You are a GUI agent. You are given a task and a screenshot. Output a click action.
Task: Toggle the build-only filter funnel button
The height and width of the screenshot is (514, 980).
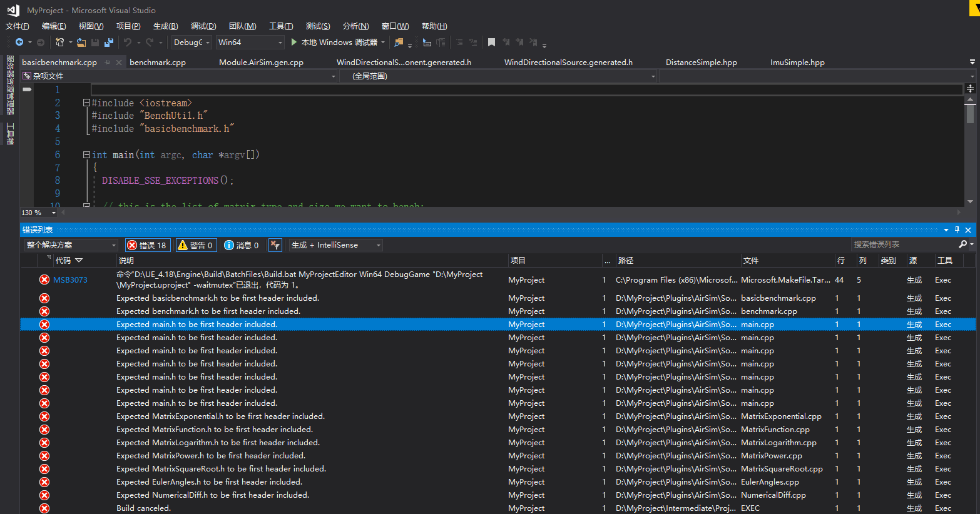pyautogui.click(x=275, y=245)
